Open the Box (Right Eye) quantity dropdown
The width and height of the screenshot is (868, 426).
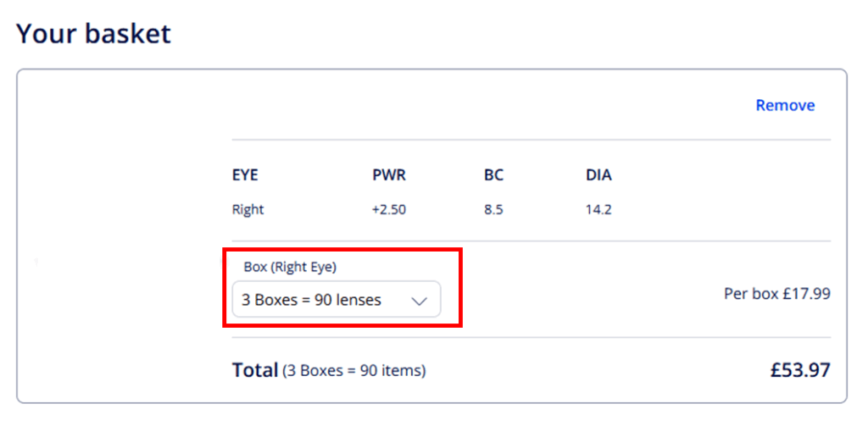[x=337, y=299]
